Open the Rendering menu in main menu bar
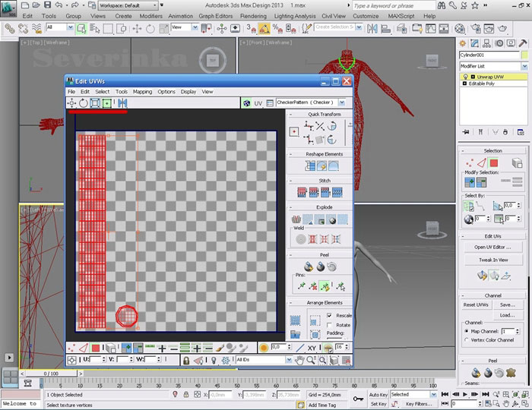532x410 pixels. pyautogui.click(x=253, y=15)
